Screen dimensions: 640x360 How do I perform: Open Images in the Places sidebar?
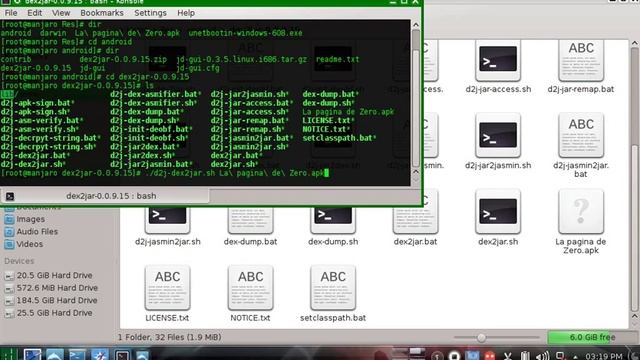[31, 219]
